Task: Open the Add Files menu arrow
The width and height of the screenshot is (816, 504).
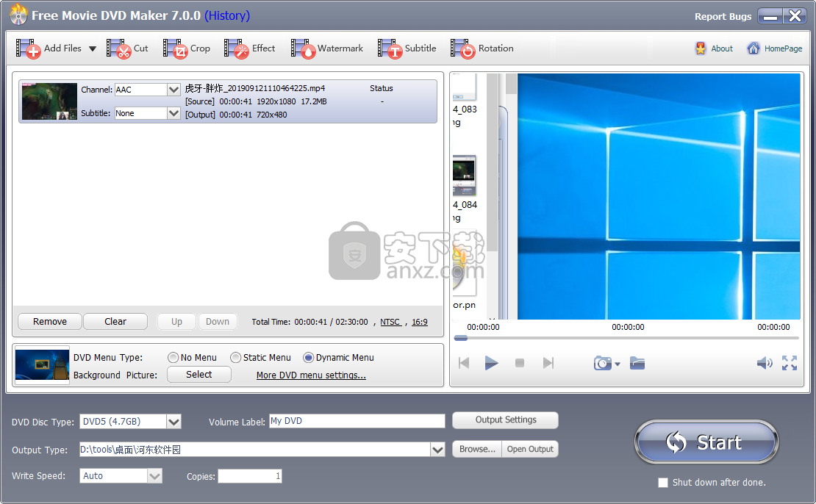Action: pos(91,48)
